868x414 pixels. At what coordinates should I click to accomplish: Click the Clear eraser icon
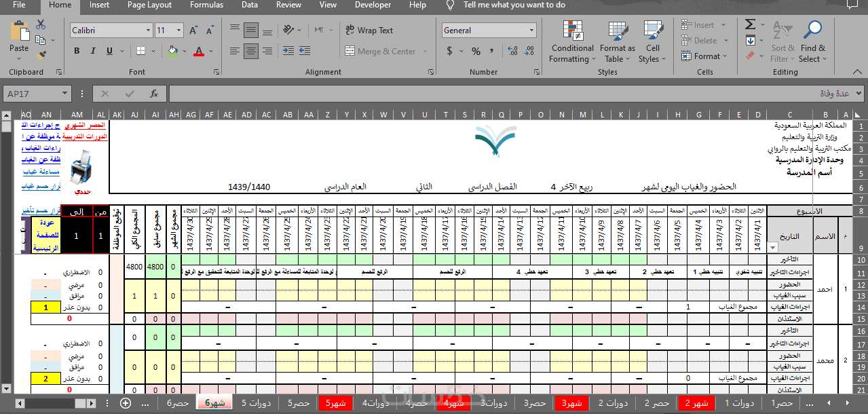click(x=750, y=56)
